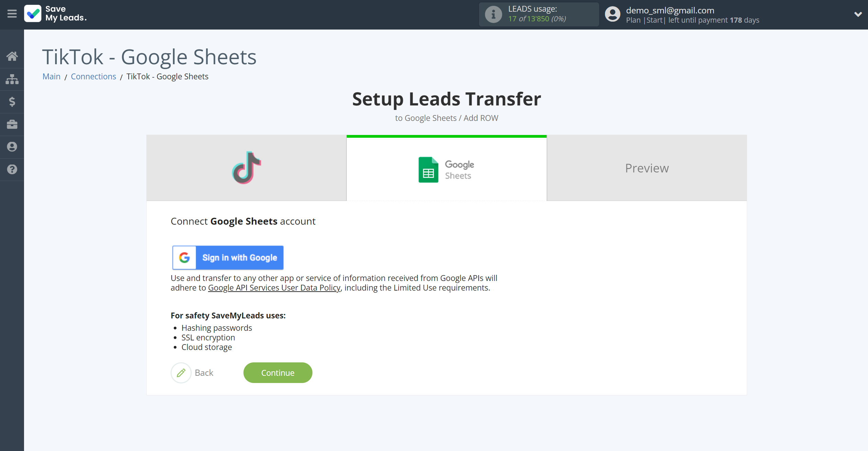Select the Google Sheets tab
Viewport: 868px width, 451px height.
point(447,168)
